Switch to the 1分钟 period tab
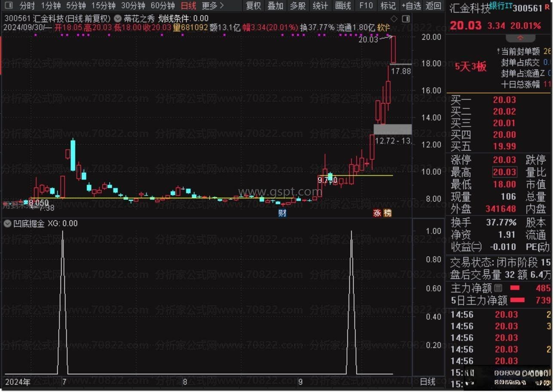This screenshot has width=554, height=392. (51, 6)
